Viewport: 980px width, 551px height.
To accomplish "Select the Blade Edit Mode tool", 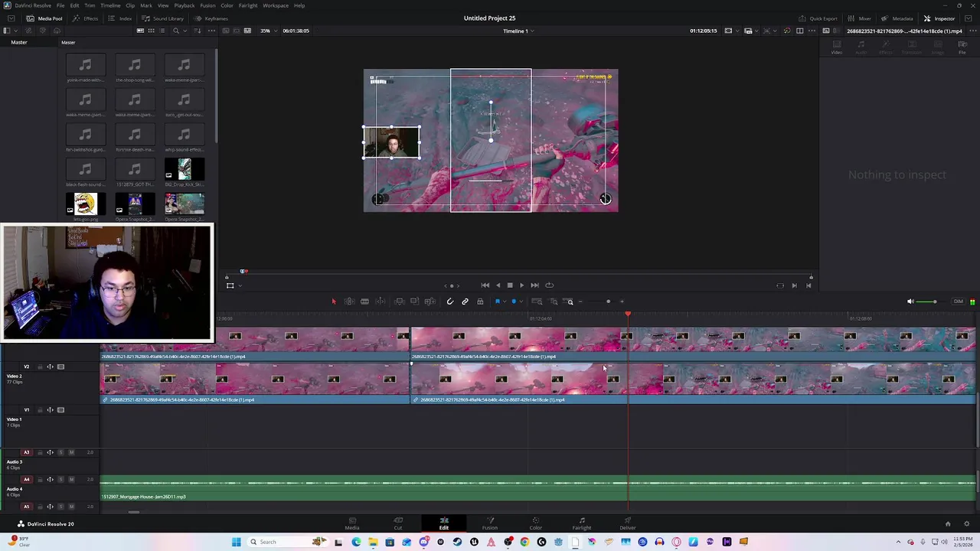I will point(381,302).
